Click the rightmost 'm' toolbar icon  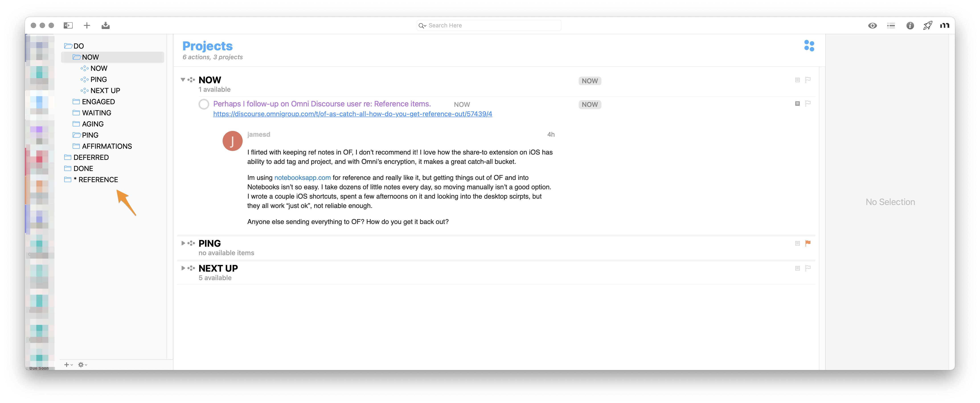point(945,25)
